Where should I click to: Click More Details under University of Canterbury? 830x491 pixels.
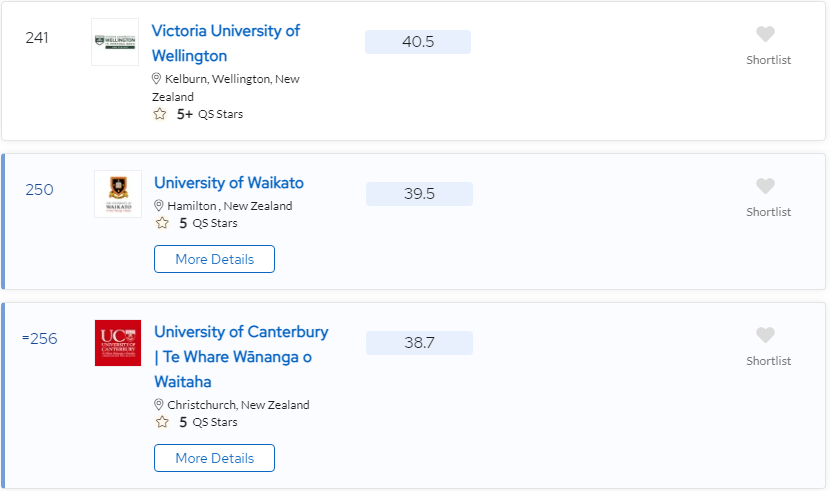214,458
